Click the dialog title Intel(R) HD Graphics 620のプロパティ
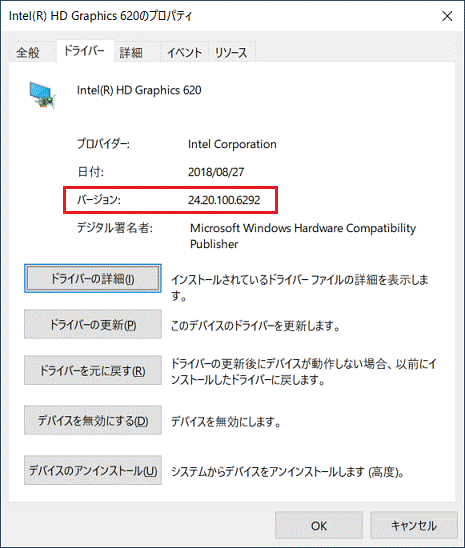 (100, 16)
